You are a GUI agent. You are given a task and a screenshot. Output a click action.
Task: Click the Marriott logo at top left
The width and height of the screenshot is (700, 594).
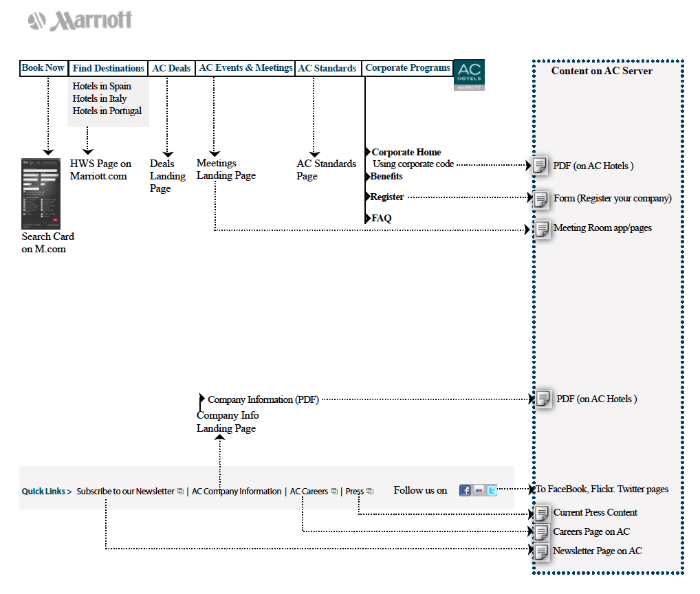(80, 21)
